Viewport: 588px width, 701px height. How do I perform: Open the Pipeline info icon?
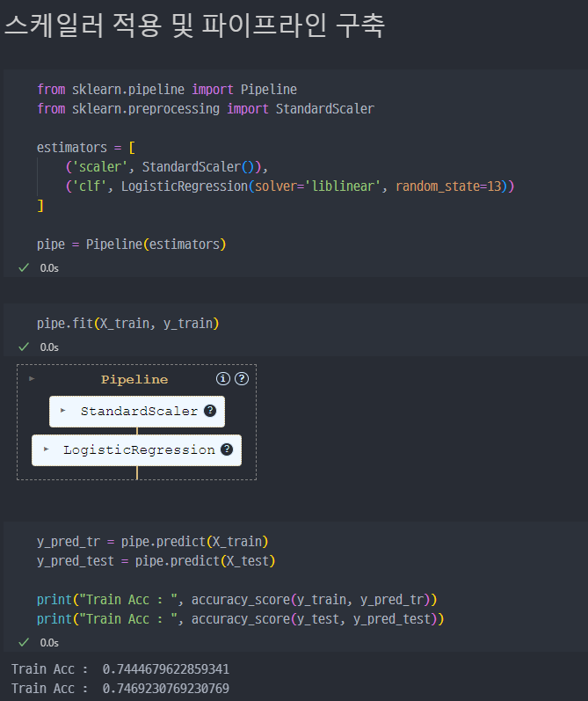tap(223, 379)
